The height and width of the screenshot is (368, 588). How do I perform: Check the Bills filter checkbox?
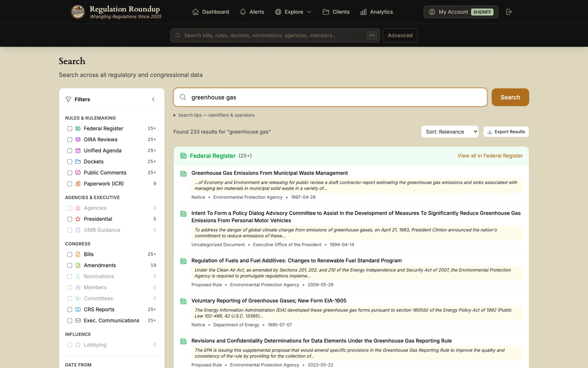[70, 254]
